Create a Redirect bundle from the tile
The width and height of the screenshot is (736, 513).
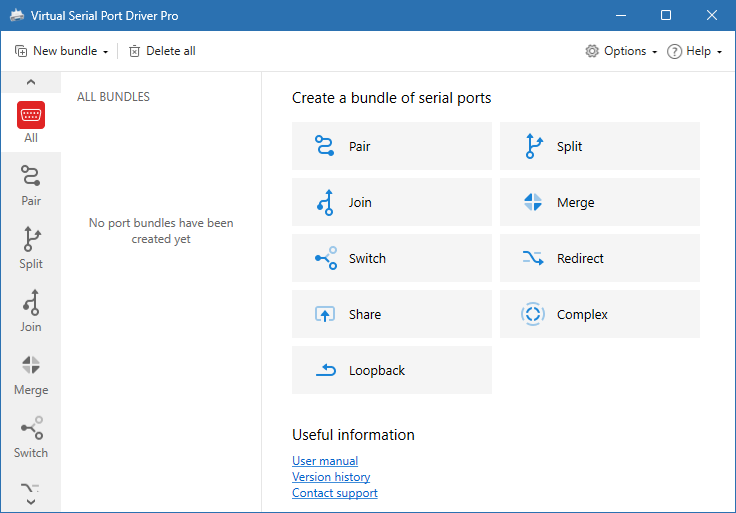click(x=600, y=258)
